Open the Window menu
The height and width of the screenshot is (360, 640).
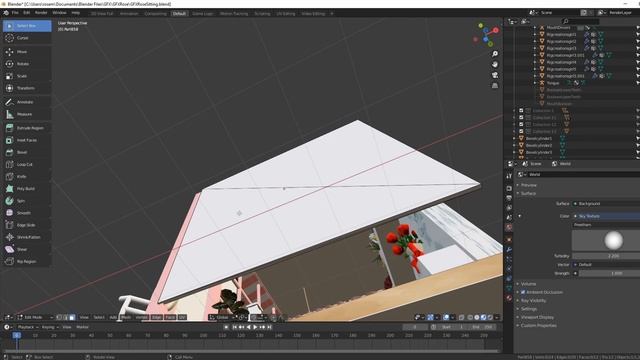click(x=59, y=13)
